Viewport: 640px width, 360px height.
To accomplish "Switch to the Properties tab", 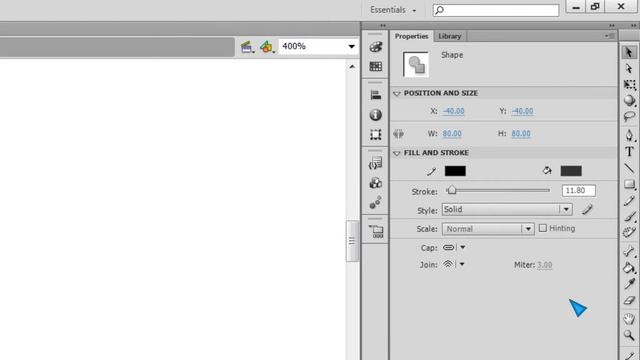I will 411,36.
